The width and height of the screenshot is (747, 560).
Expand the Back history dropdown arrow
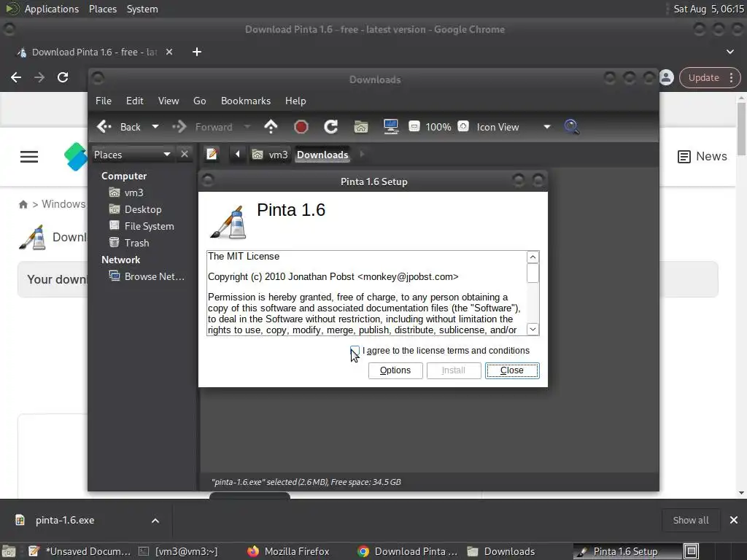(155, 127)
